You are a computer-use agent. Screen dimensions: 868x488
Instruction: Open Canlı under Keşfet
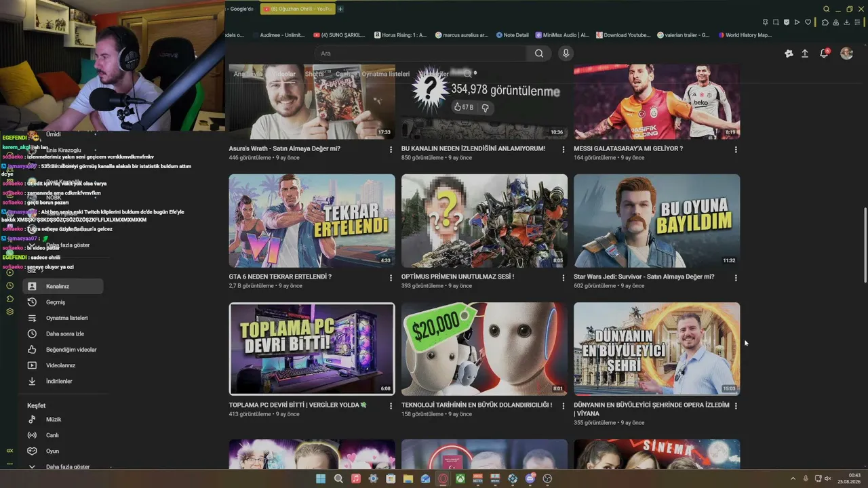(63, 435)
